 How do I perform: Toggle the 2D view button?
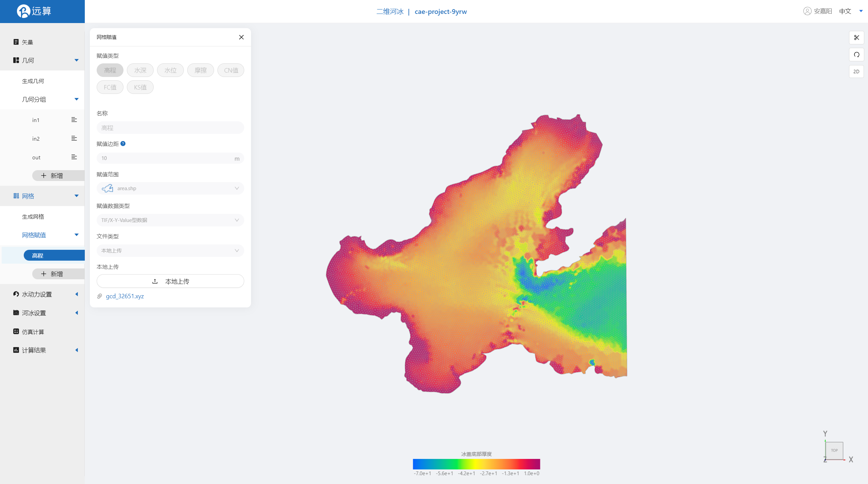(x=856, y=72)
